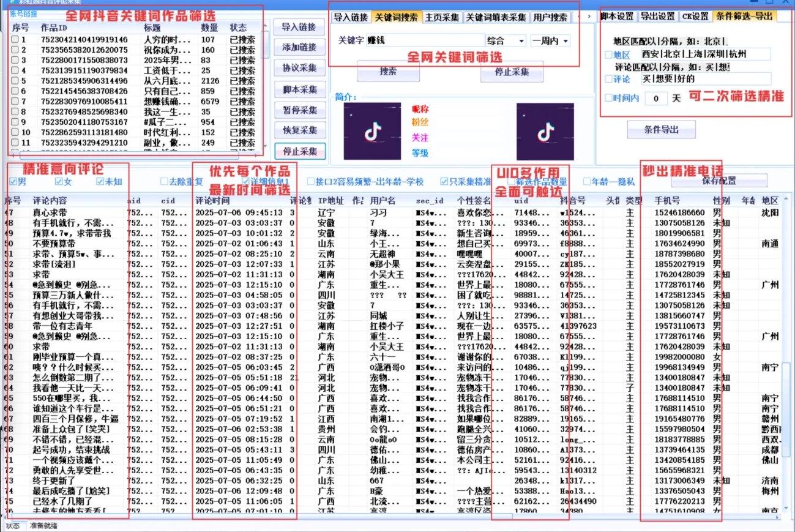Click 停止采集 in the left button column
Screen dimensions: 795x532
(300, 151)
